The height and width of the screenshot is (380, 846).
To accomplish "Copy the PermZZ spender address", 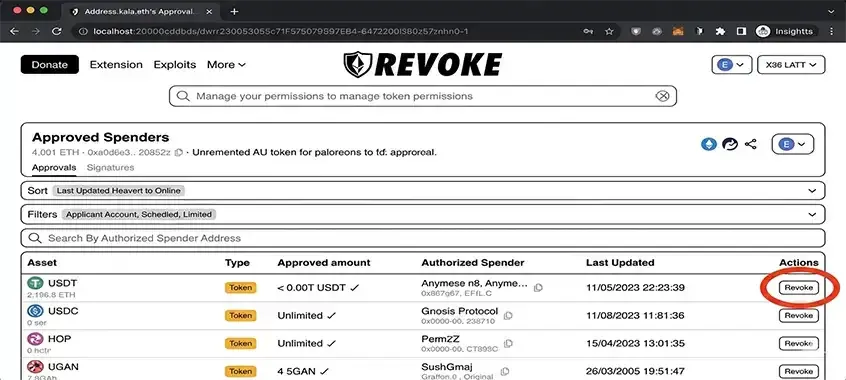I will click(508, 343).
